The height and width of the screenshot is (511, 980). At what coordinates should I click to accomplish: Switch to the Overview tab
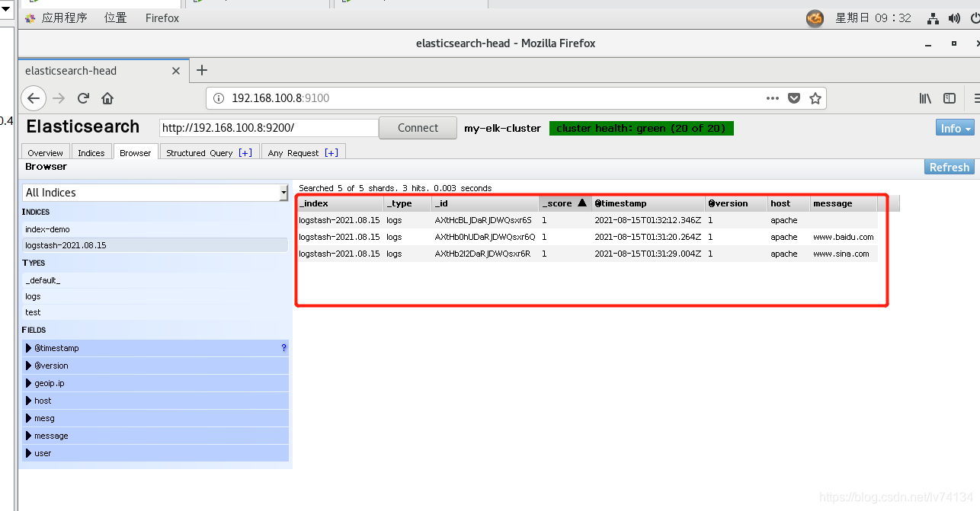[46, 152]
